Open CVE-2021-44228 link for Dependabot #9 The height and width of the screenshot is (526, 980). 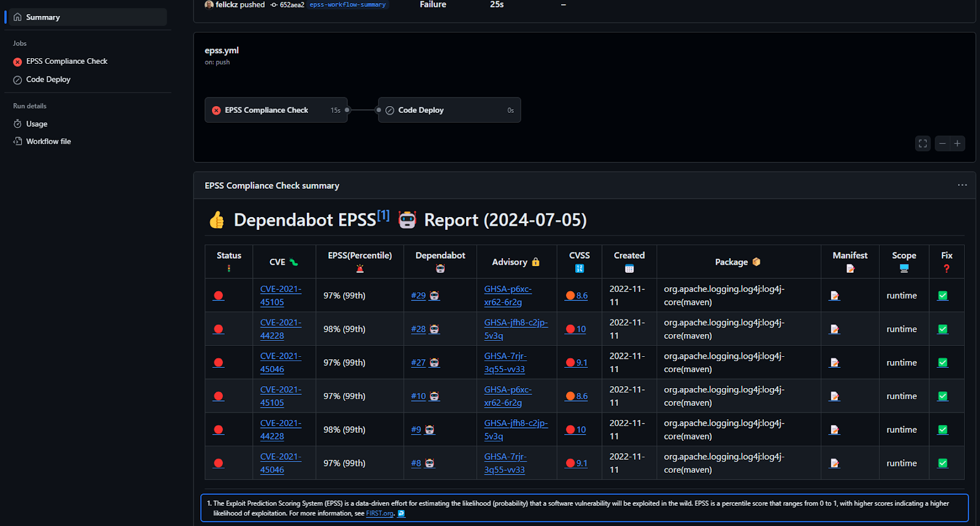tap(281, 430)
